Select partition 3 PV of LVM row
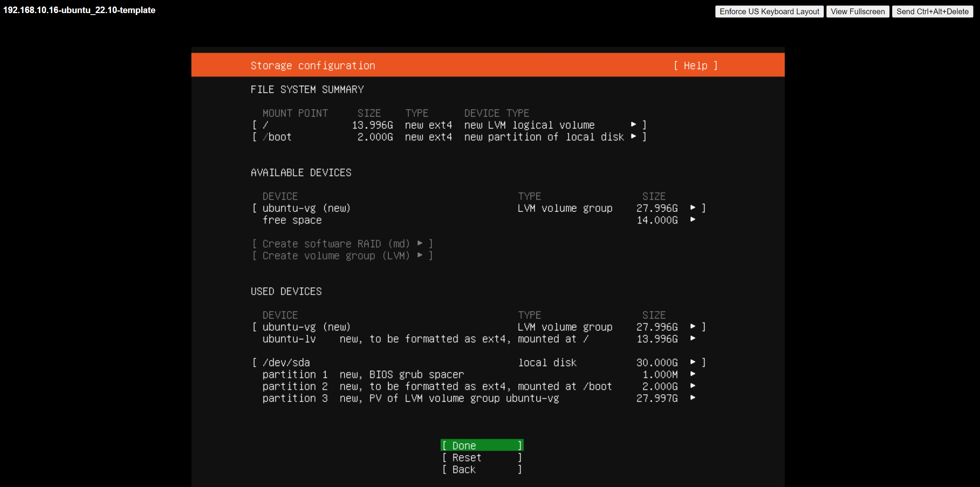 [479, 398]
